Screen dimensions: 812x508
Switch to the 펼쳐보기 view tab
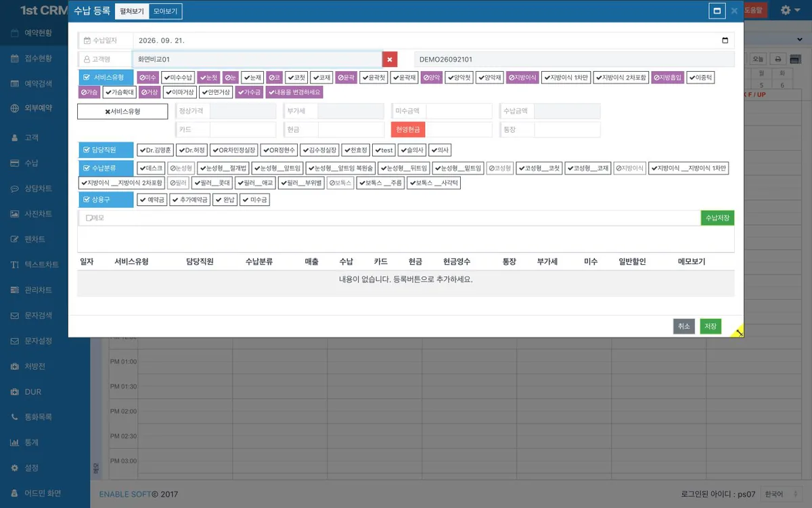click(x=132, y=11)
